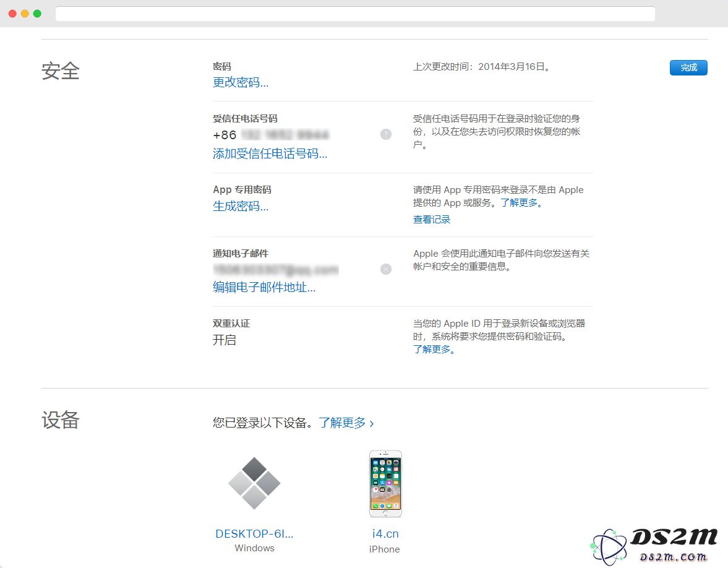
Task: Click the 上次更改时间 date text
Action: pos(481,67)
